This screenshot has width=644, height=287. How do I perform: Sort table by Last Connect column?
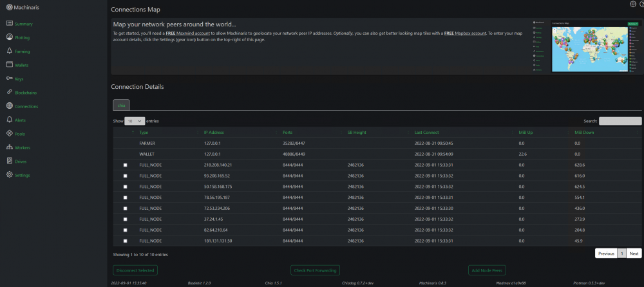[x=427, y=132]
